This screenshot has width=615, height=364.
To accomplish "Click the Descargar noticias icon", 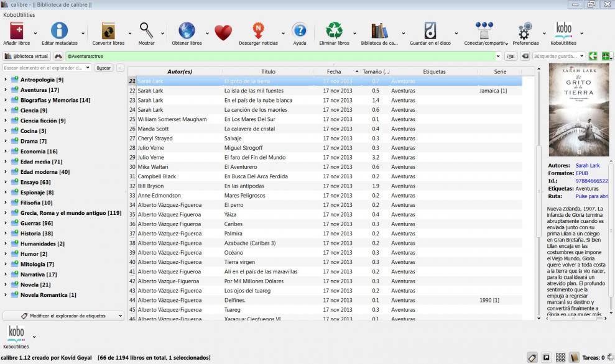I will [258, 31].
